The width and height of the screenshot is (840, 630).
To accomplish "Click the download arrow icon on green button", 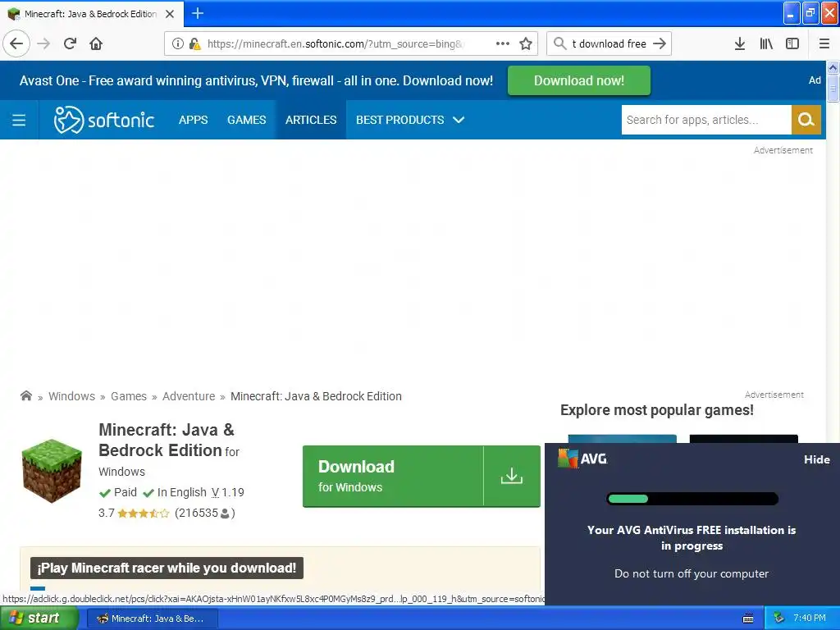I will [512, 476].
